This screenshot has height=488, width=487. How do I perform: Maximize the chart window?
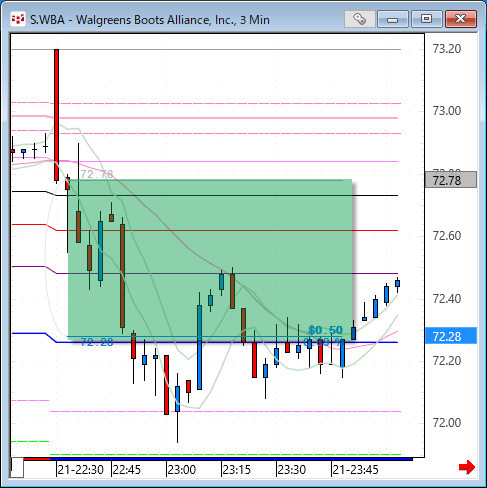pos(427,19)
